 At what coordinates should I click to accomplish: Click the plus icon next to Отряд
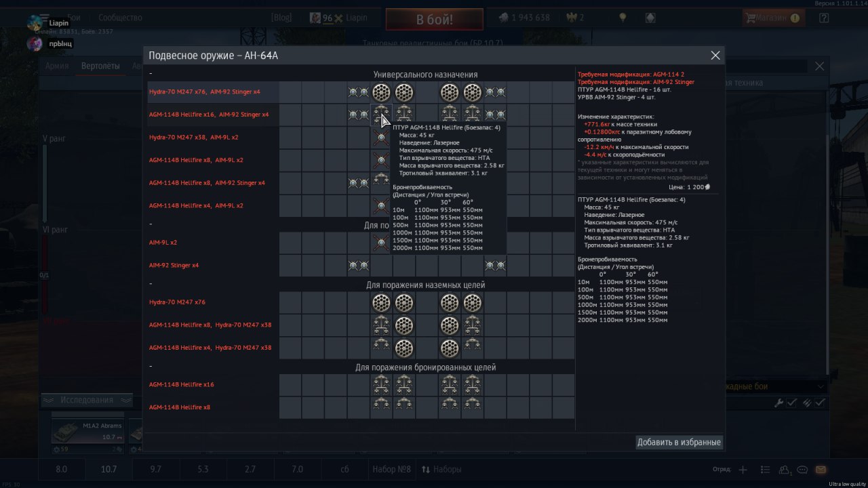743,470
